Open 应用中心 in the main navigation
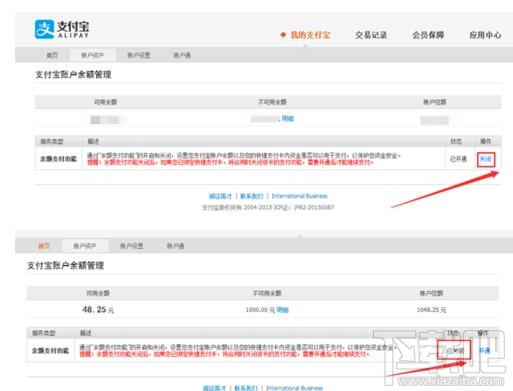The height and width of the screenshot is (391, 513). [x=485, y=35]
